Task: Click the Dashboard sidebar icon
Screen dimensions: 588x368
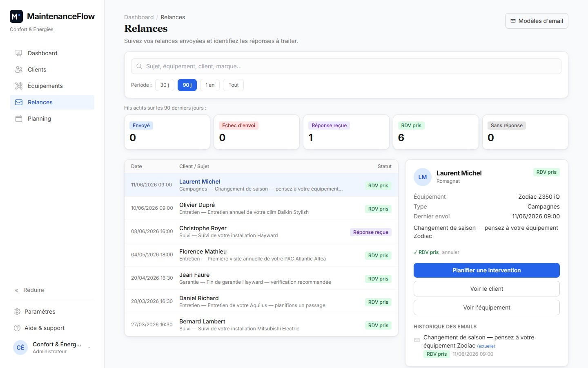Action: point(19,53)
